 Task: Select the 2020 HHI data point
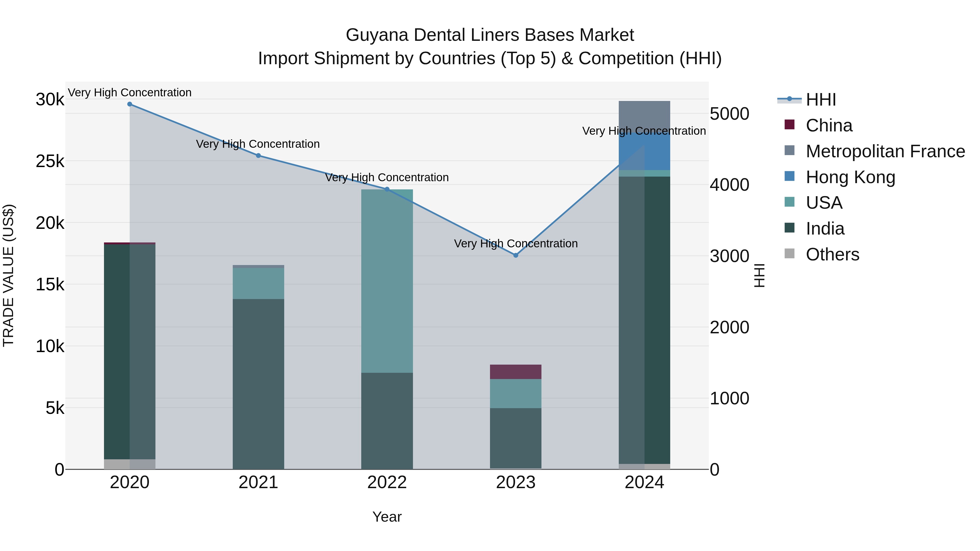pyautogui.click(x=130, y=104)
